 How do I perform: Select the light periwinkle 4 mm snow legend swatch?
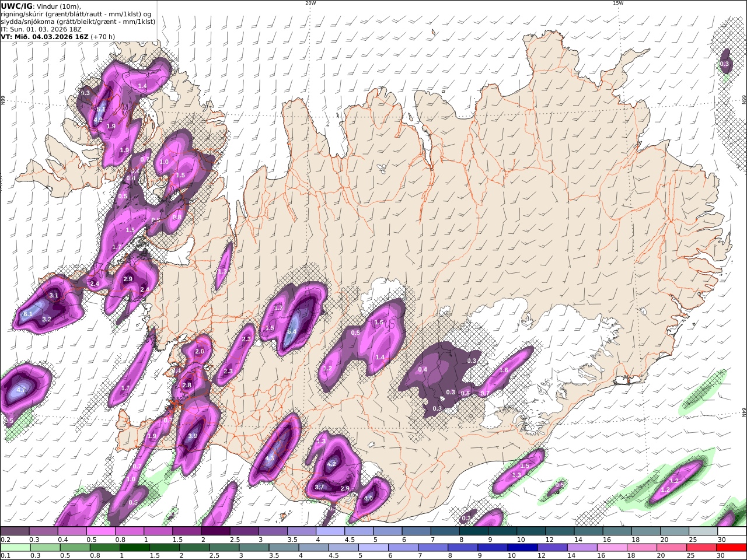[x=330, y=531]
